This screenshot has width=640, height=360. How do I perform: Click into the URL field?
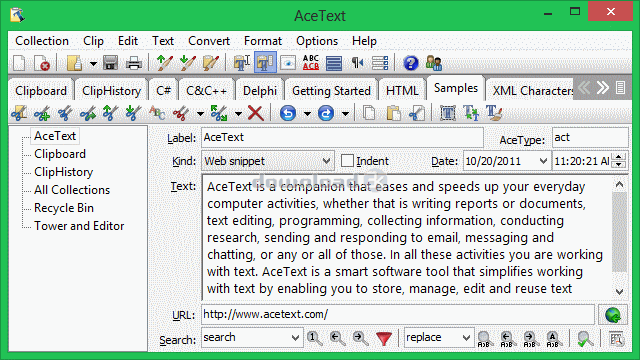[398, 314]
